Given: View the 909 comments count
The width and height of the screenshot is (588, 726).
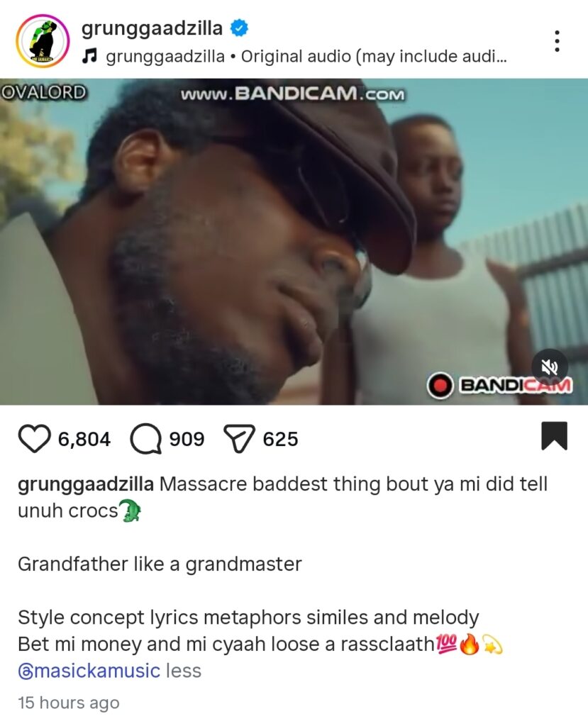Looking at the screenshot, I should (x=187, y=439).
